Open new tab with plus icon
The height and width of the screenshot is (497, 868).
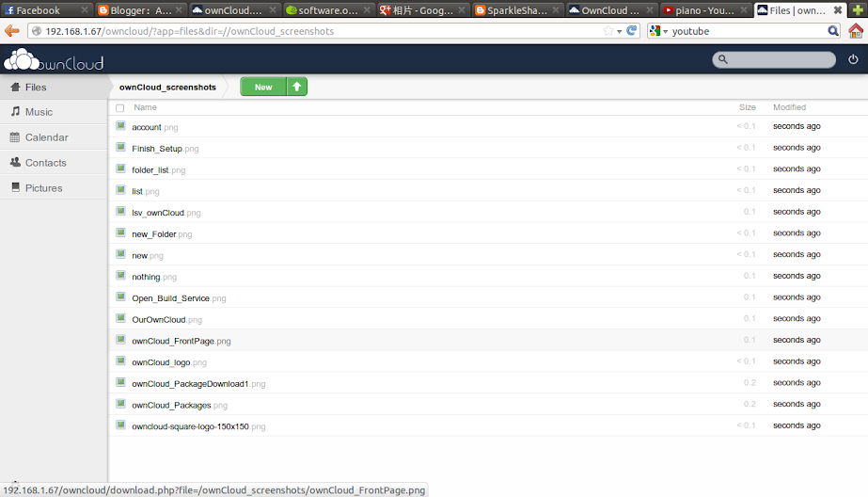point(858,10)
